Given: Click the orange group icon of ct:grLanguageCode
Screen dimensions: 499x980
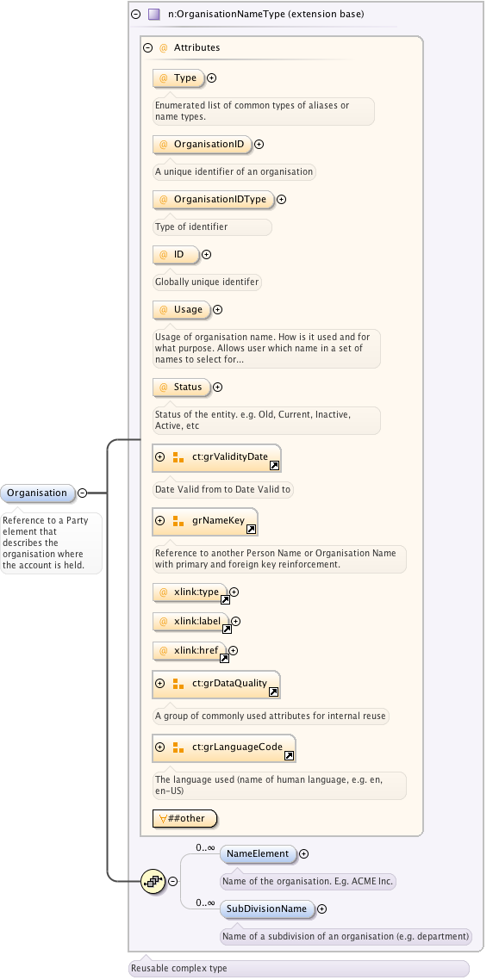Looking at the screenshot, I should click(x=178, y=747).
